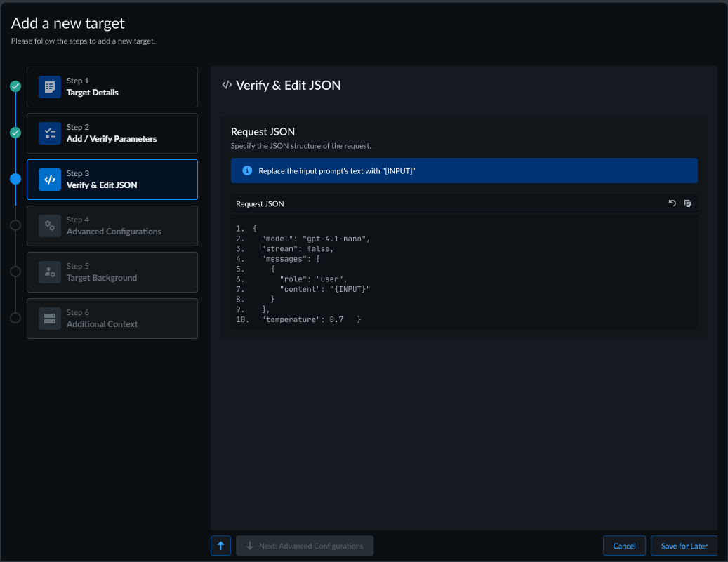
Task: Click the Verify & Edit JSON code icon
Action: tap(50, 180)
